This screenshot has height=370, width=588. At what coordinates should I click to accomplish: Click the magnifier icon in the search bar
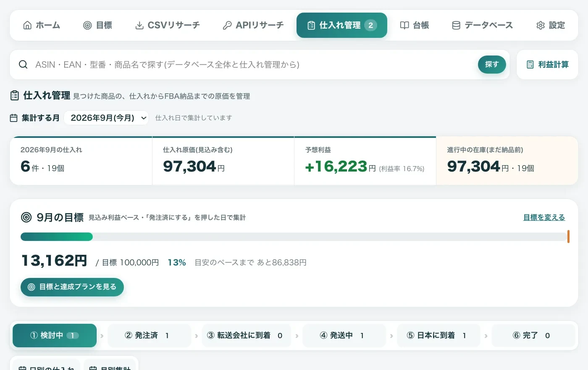coord(23,64)
